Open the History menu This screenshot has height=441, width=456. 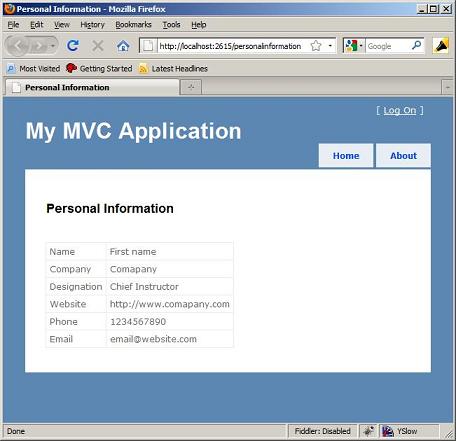[92, 25]
